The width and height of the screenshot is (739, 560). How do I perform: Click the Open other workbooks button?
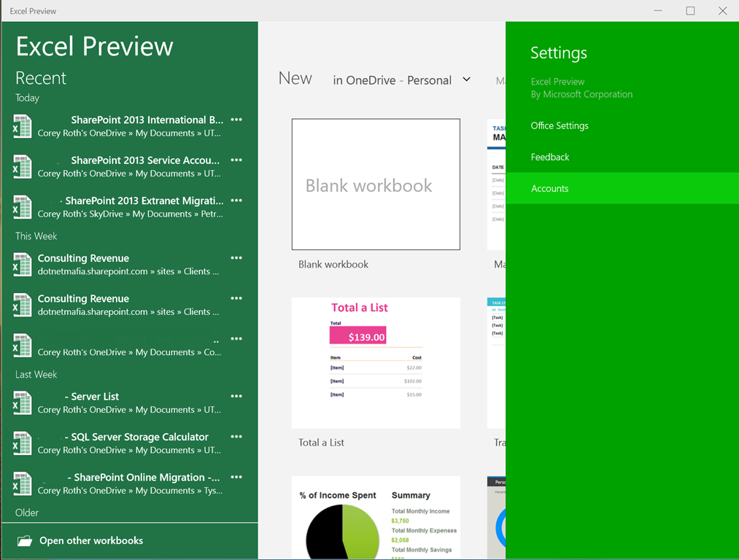click(130, 541)
